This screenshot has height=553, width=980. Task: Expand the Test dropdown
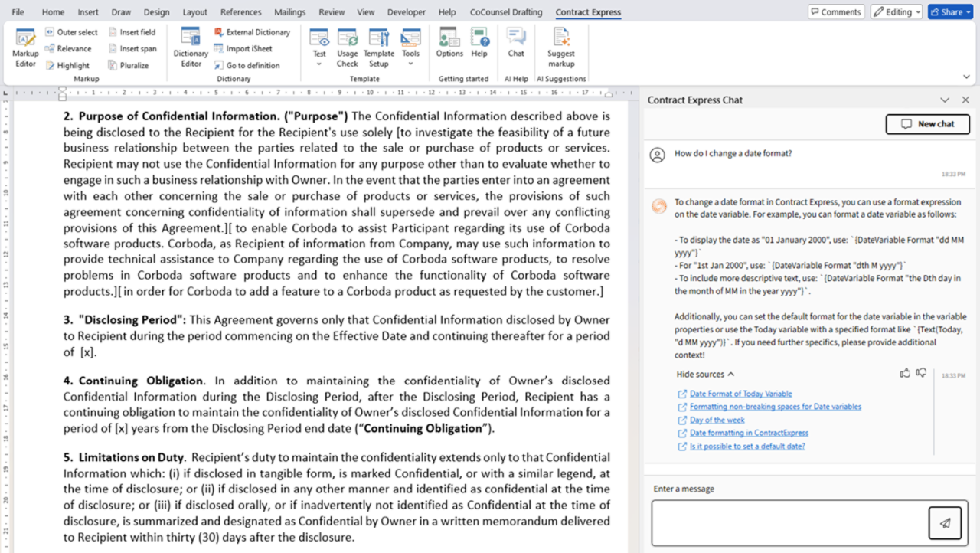[x=319, y=64]
